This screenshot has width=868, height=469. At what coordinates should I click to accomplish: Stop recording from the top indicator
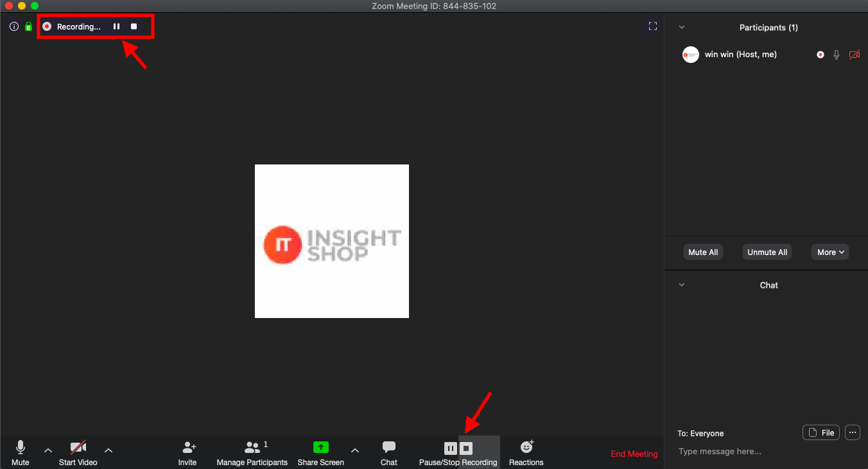click(x=134, y=27)
